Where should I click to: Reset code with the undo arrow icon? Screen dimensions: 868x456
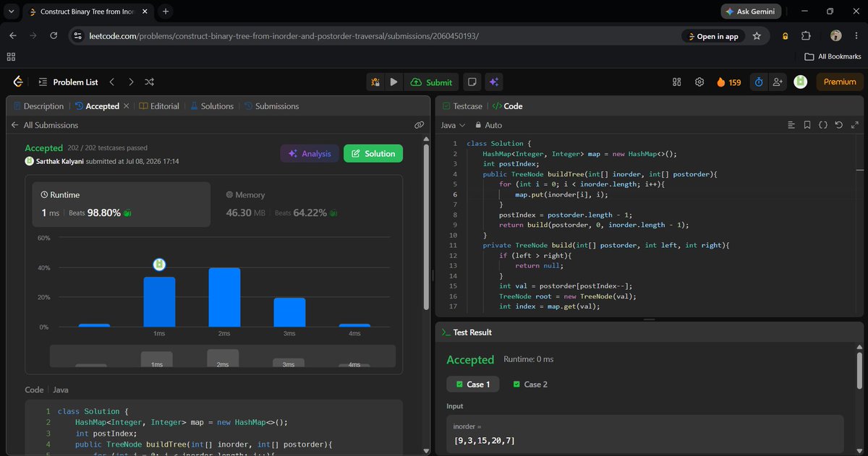838,125
